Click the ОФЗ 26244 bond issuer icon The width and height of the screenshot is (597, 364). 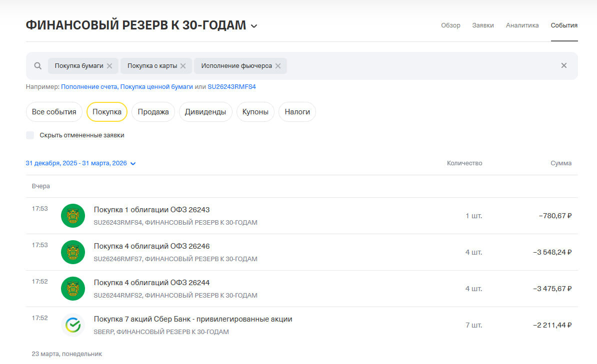(x=73, y=289)
